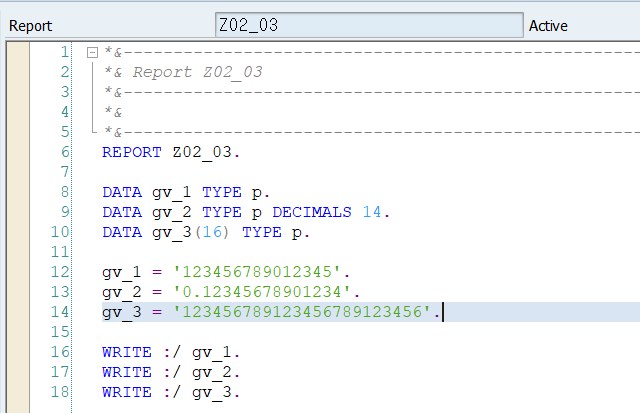Screen dimensions: 640x413
Task: Click 'WRITE :/ gv_1.' statement
Action: click(x=171, y=352)
